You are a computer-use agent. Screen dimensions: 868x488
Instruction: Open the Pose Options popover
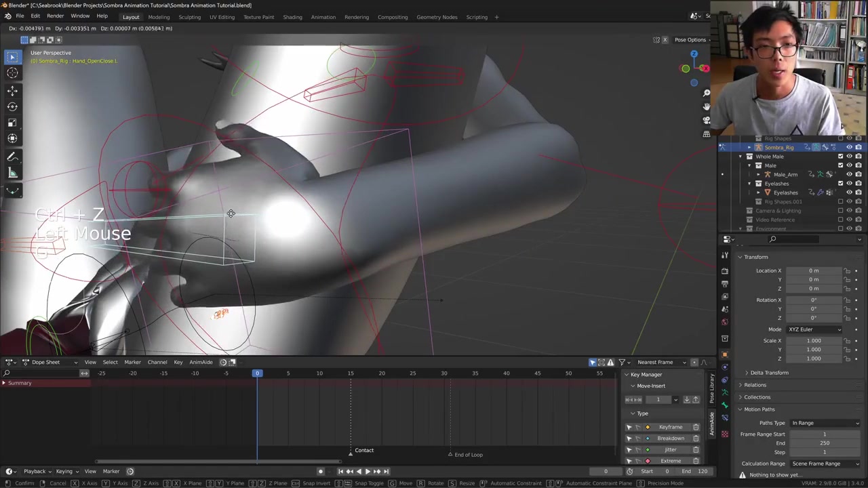691,40
